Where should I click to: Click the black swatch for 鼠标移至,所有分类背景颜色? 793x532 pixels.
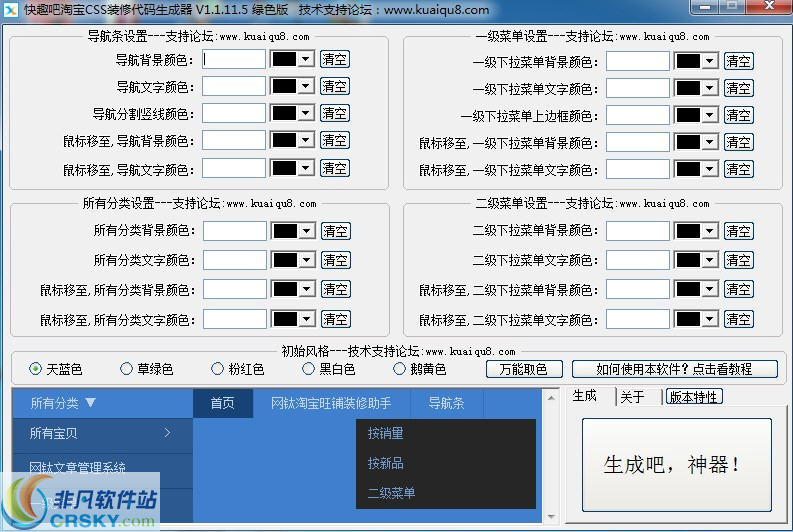[285, 289]
